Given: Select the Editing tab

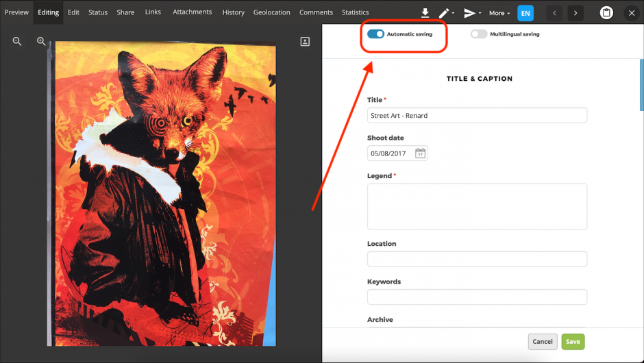Looking at the screenshot, I should click(49, 12).
